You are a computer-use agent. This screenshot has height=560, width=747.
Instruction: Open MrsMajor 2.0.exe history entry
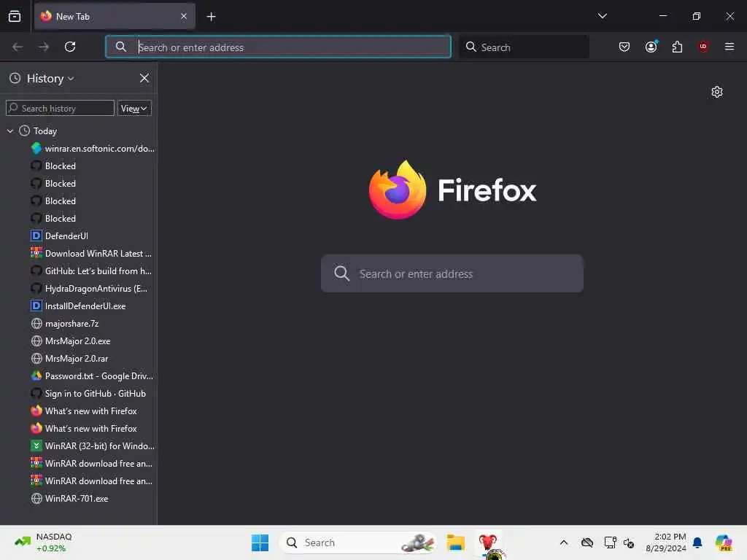(x=71, y=341)
